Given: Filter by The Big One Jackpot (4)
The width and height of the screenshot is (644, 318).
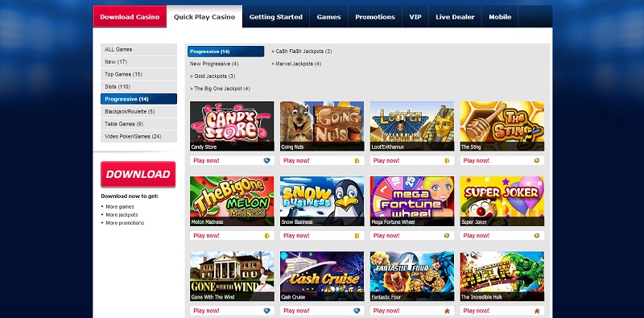Looking at the screenshot, I should (x=220, y=89).
